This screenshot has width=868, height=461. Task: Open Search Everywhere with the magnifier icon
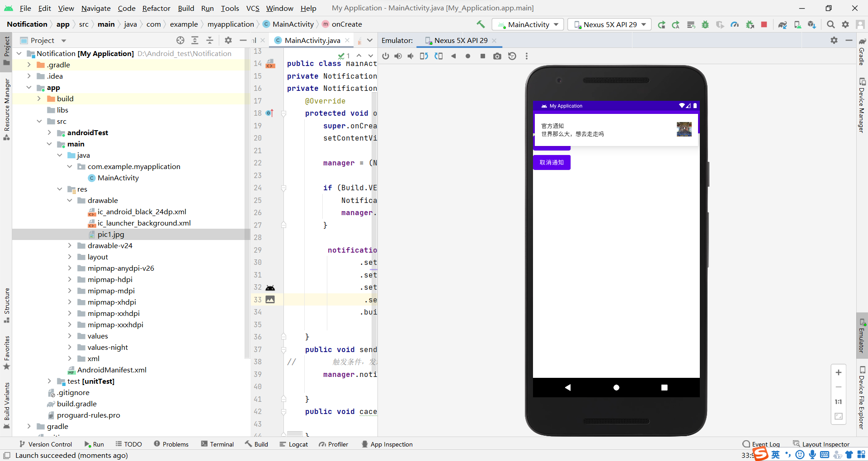[831, 24]
